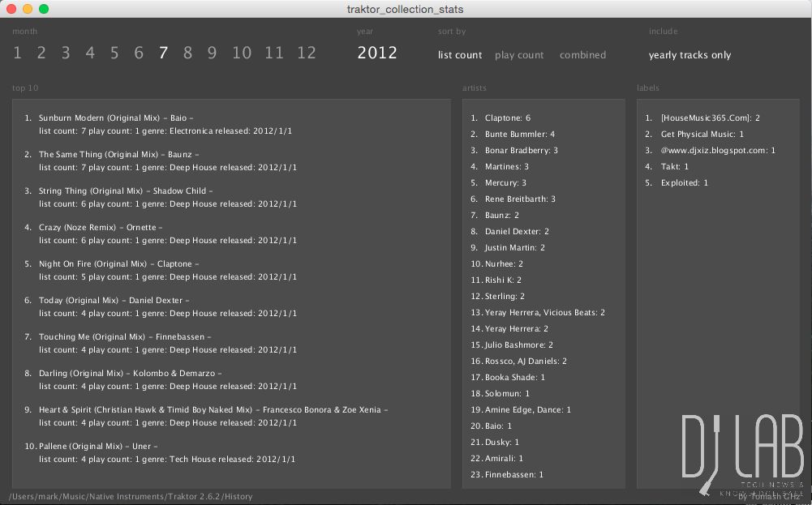Switch to month 12
812x505 pixels.
[306, 53]
